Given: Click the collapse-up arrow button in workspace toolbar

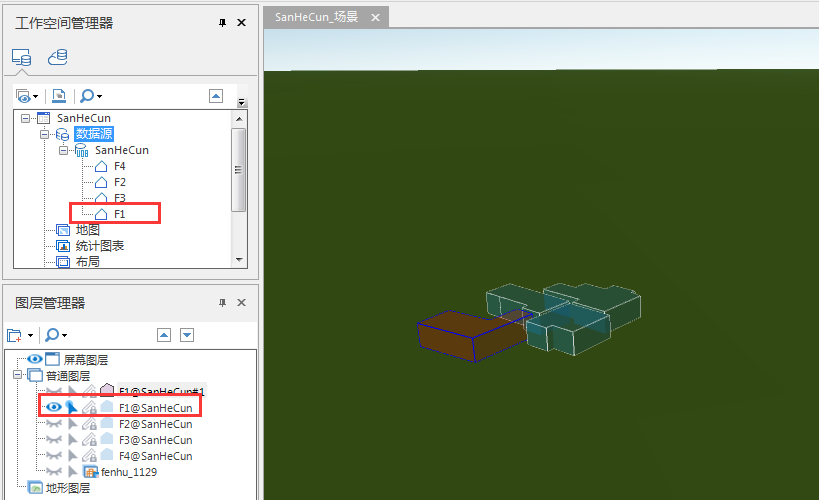Looking at the screenshot, I should (x=216, y=96).
